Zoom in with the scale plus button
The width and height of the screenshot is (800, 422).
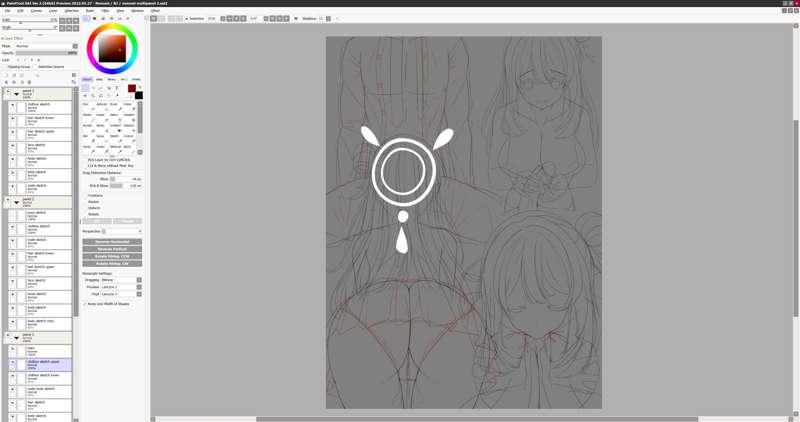(69, 21)
